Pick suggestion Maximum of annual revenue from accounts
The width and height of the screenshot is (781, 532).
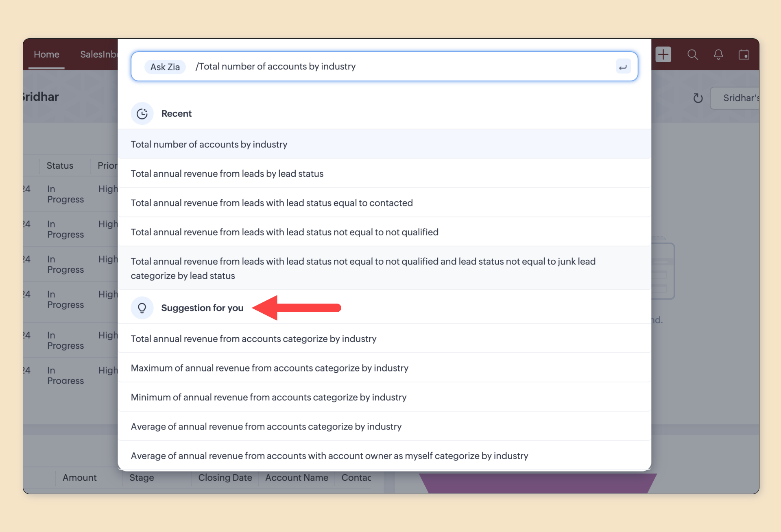[x=269, y=368]
